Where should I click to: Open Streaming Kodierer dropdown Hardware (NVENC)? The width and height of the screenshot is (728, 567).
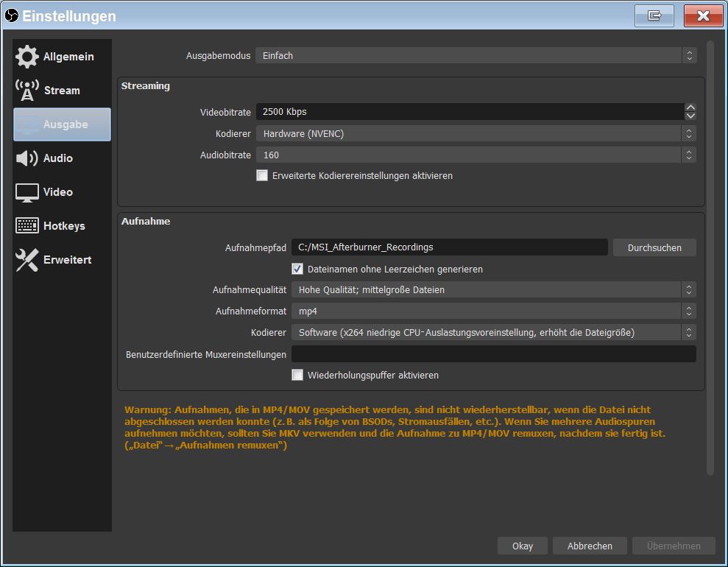[476, 134]
